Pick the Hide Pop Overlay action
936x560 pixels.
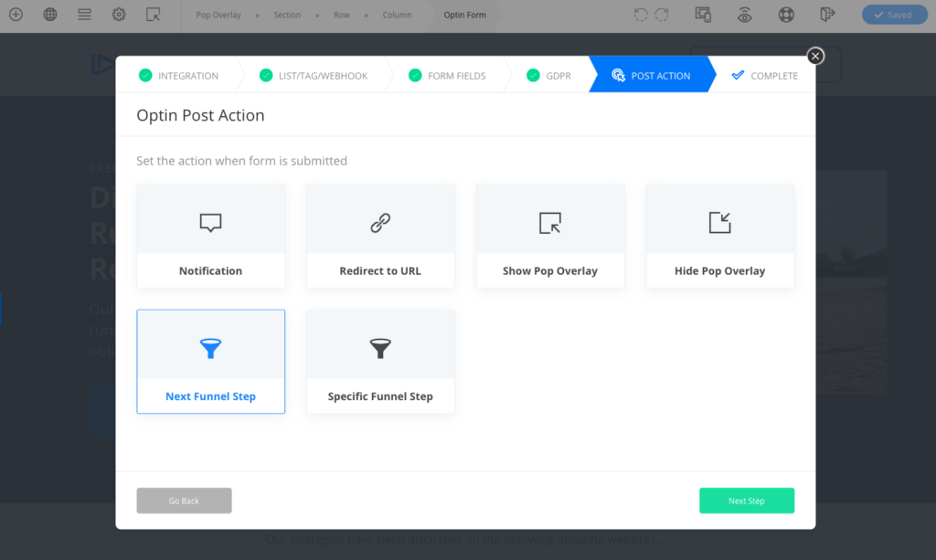pos(719,236)
